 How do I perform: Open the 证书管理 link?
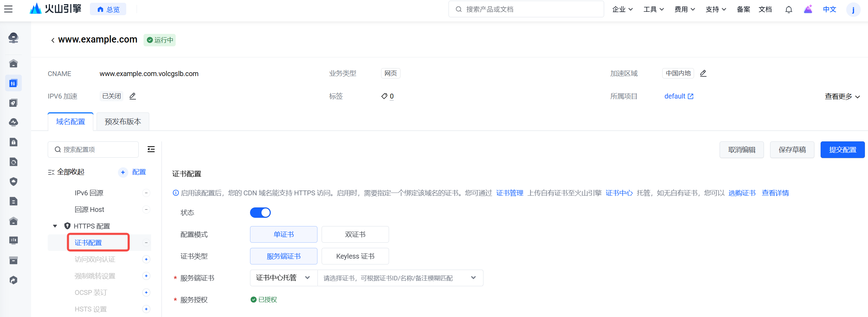click(509, 193)
